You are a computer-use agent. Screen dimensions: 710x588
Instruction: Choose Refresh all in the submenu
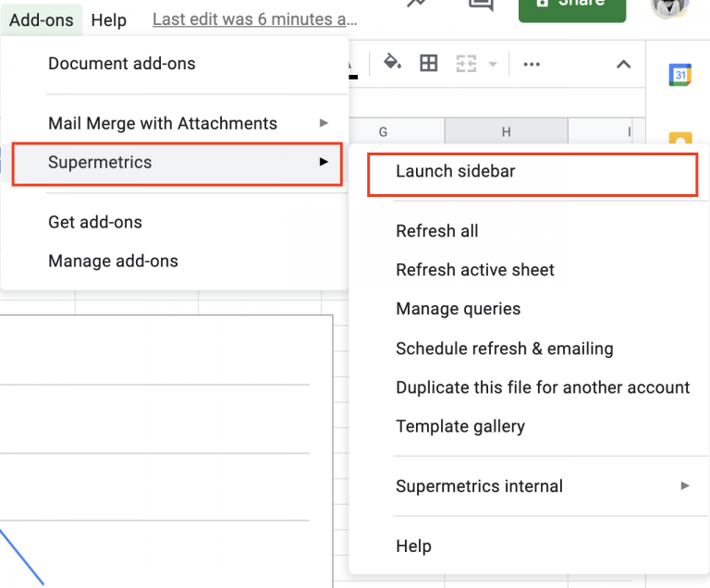click(x=437, y=231)
